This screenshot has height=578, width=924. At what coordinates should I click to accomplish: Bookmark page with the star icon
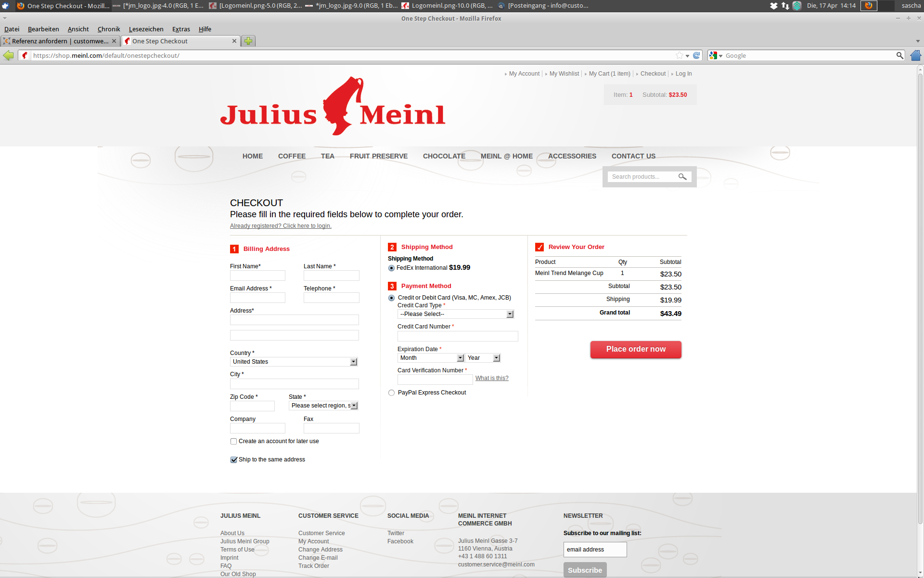[x=679, y=55]
